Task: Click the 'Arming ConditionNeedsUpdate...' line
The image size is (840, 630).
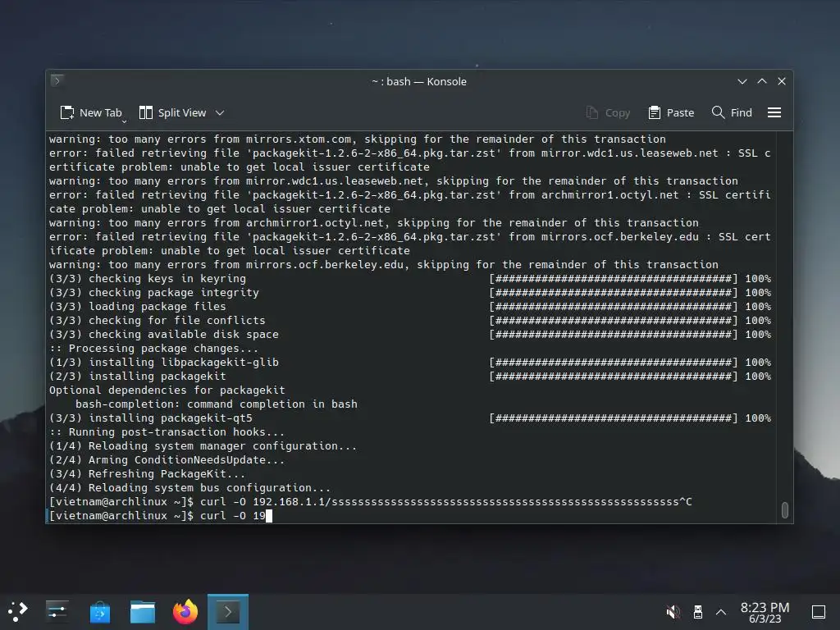Action: 167,459
